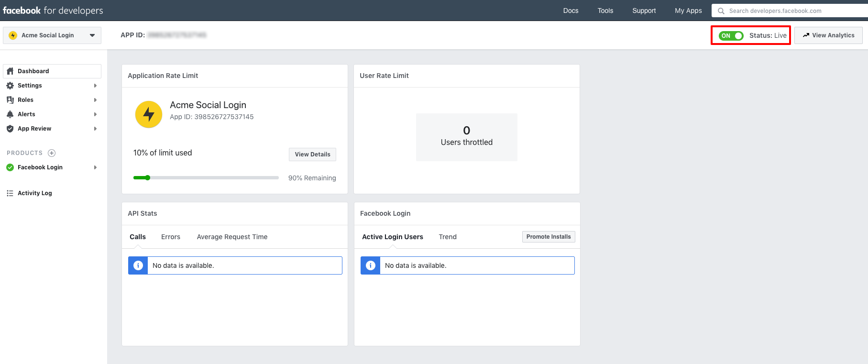This screenshot has height=364, width=868.
Task: Add a product with the plus icon
Action: coord(52,153)
